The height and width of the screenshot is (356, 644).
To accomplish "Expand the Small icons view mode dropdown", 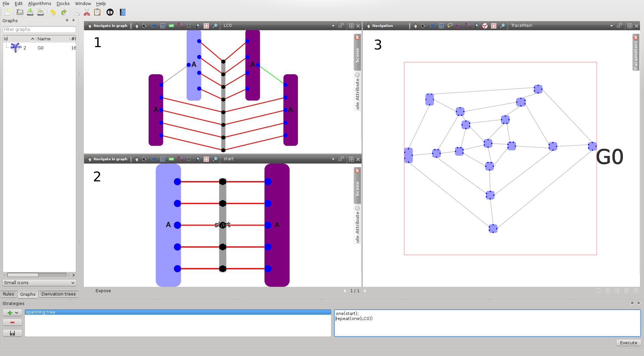I will [39, 283].
